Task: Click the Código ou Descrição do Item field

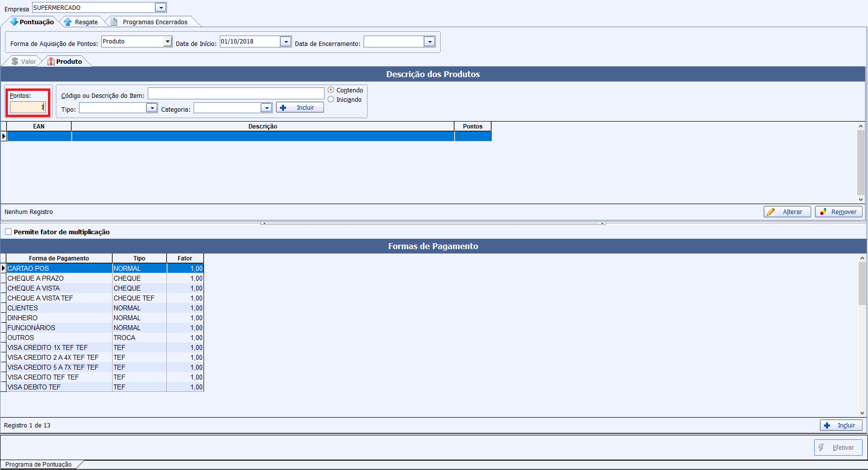Action: [x=236, y=93]
